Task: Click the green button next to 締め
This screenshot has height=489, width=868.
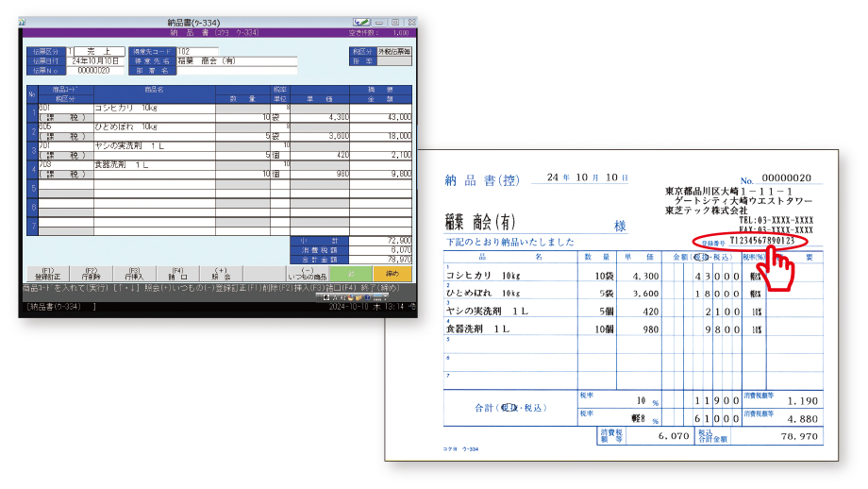Action: pyautogui.click(x=350, y=274)
